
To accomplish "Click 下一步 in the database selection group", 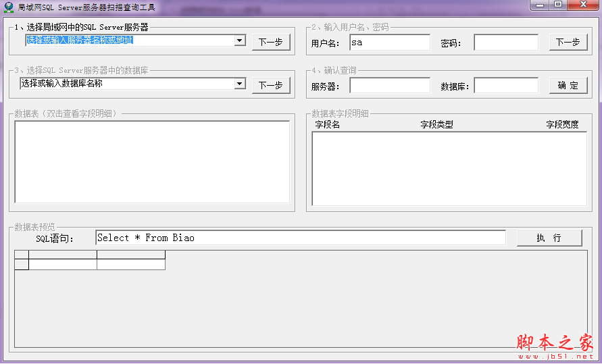I will pos(271,85).
